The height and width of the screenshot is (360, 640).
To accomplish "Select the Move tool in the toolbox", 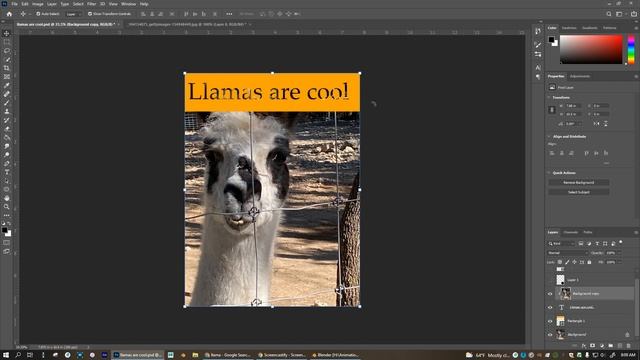I will [7, 33].
